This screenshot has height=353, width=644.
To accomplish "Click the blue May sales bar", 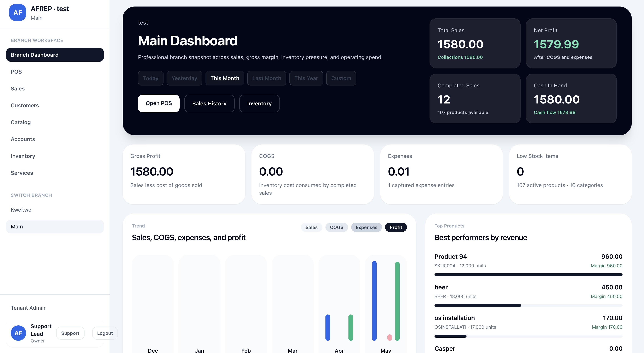I will (x=374, y=301).
